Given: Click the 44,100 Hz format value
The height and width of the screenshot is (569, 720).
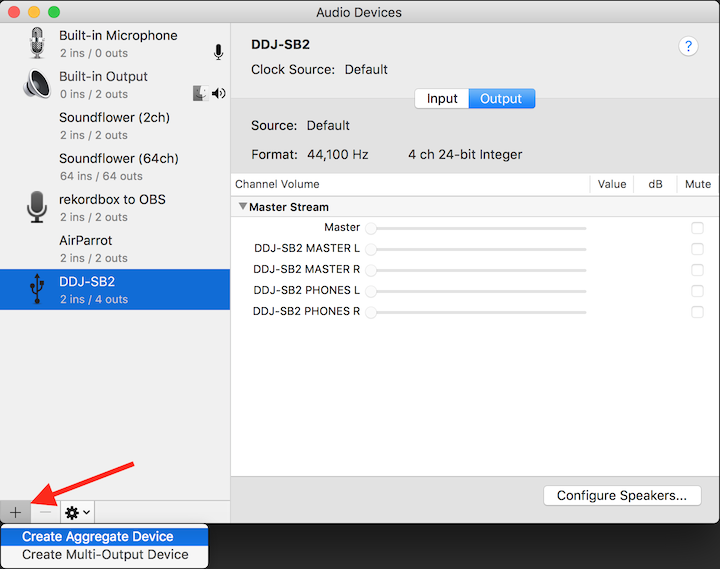Looking at the screenshot, I should pyautogui.click(x=338, y=154).
